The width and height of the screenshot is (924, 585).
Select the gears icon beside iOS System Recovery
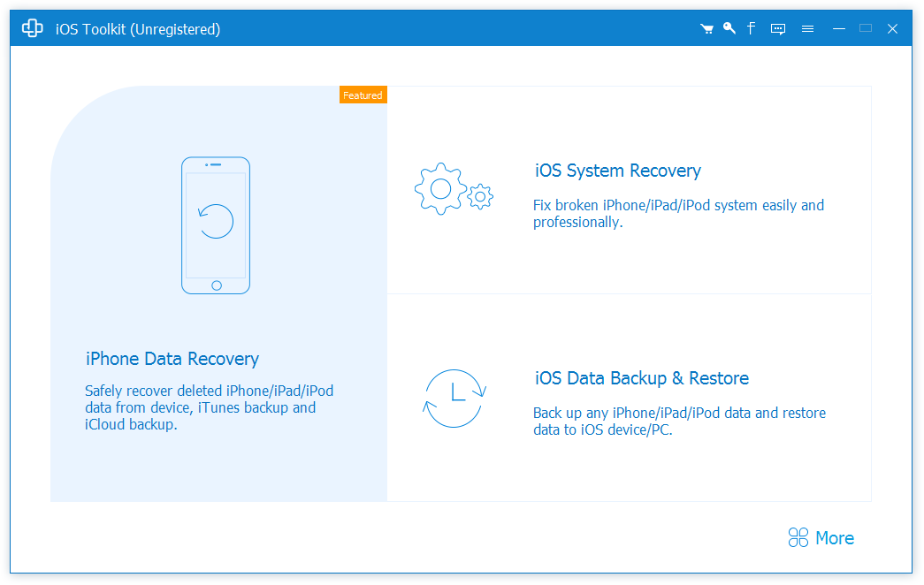point(454,188)
